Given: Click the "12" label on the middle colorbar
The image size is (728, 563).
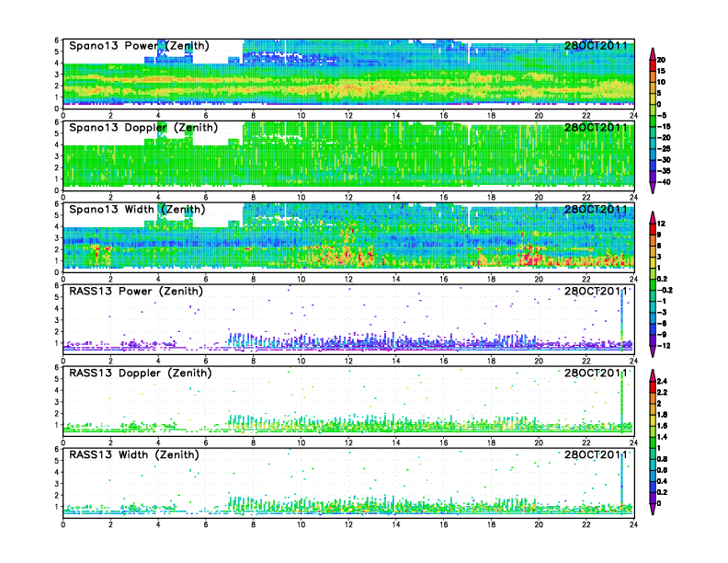Looking at the screenshot, I should tap(661, 224).
